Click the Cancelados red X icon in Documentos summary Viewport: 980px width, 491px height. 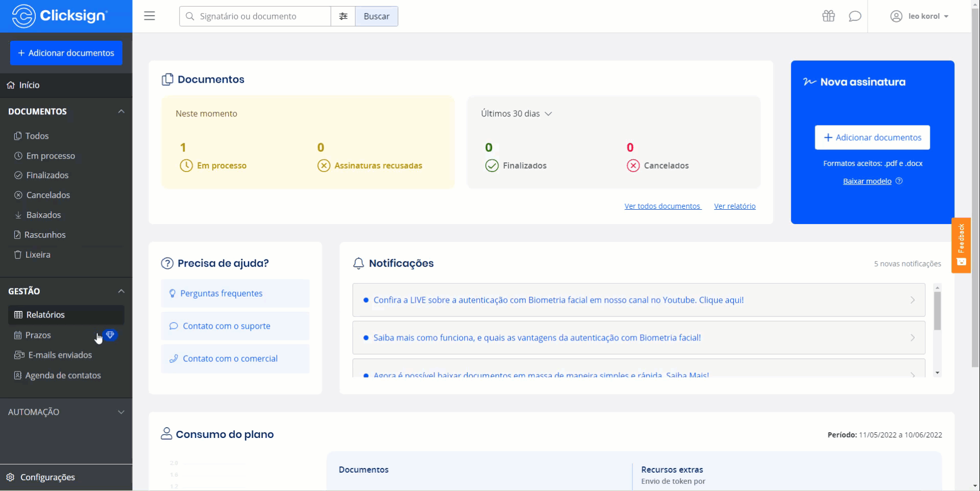tap(633, 165)
